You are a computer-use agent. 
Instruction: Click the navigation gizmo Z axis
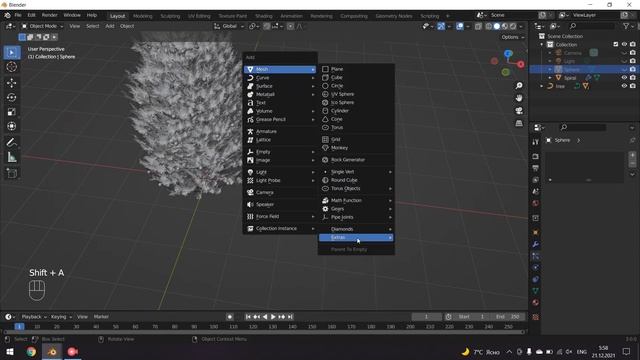click(x=508, y=53)
